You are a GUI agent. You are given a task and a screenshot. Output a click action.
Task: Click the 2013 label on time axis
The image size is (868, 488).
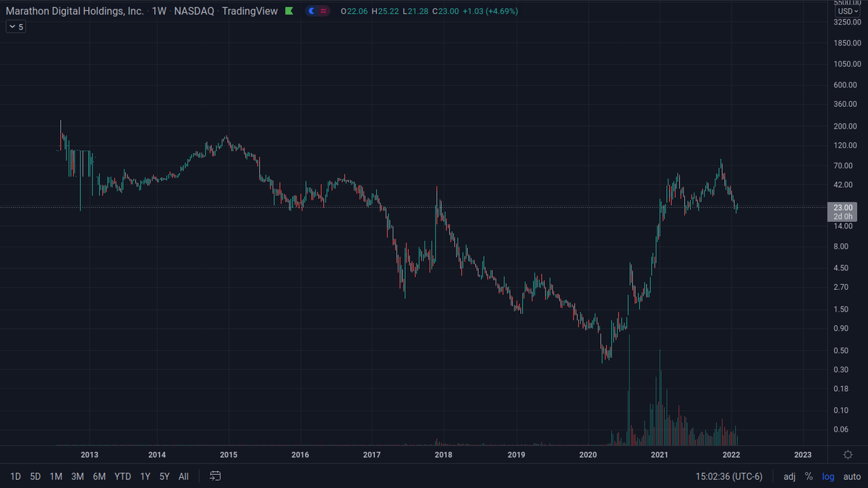click(x=89, y=455)
